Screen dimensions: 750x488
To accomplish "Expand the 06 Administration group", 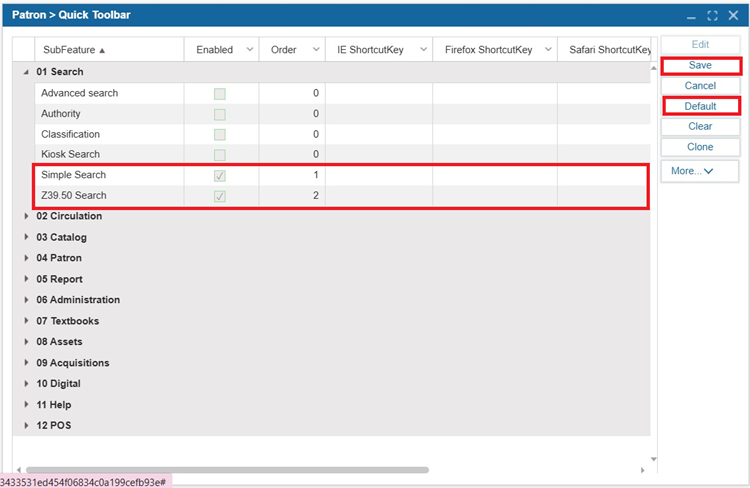I will coord(26,300).
